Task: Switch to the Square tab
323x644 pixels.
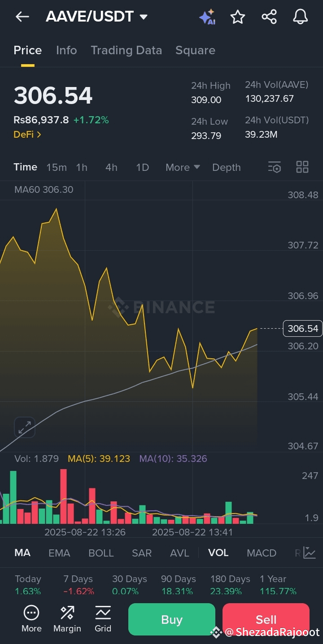Action: (x=195, y=50)
